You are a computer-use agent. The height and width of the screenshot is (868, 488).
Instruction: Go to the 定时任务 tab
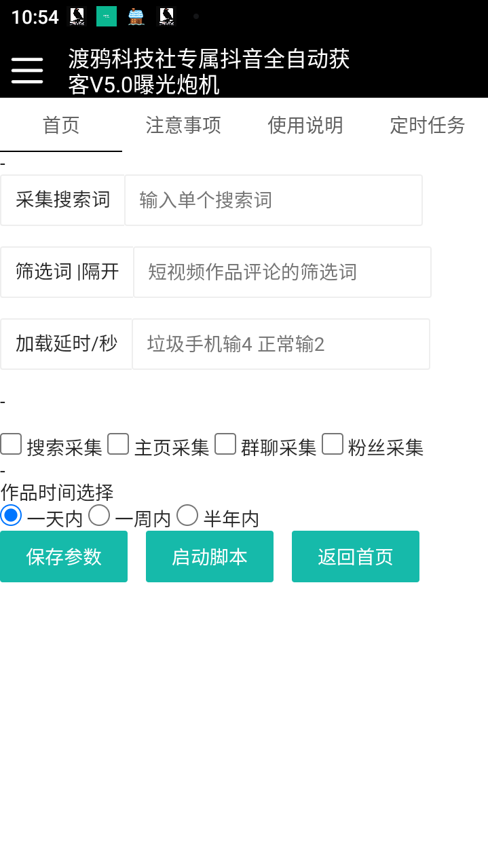click(427, 126)
